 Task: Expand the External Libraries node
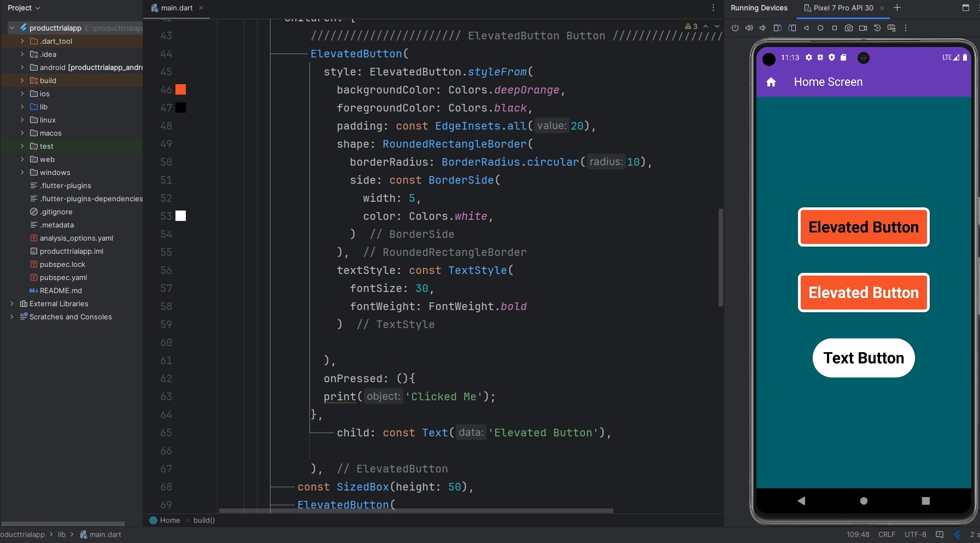click(x=11, y=303)
